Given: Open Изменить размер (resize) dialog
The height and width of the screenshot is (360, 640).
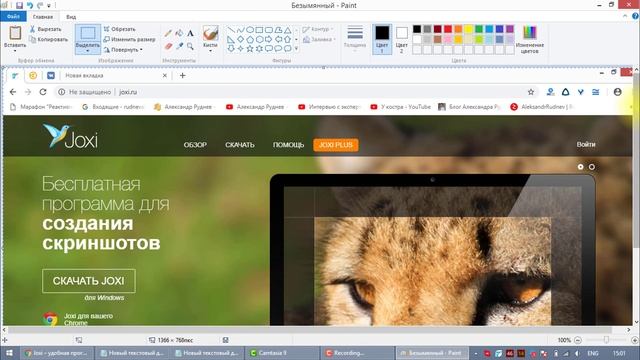Looking at the screenshot, I should click(129, 40).
